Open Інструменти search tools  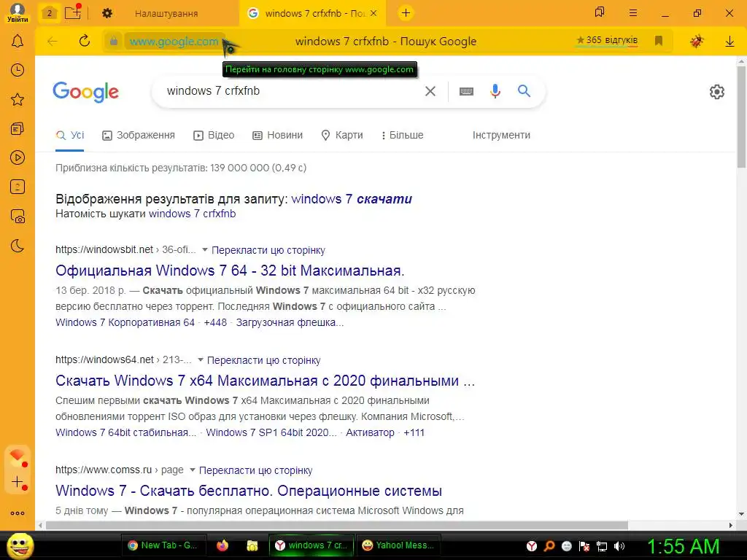tap(501, 135)
